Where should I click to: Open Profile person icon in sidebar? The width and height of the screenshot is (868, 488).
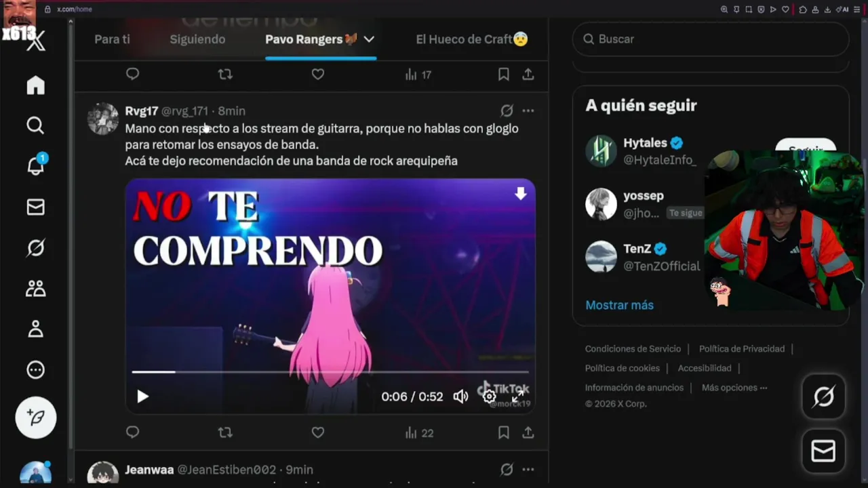pyautogui.click(x=35, y=329)
